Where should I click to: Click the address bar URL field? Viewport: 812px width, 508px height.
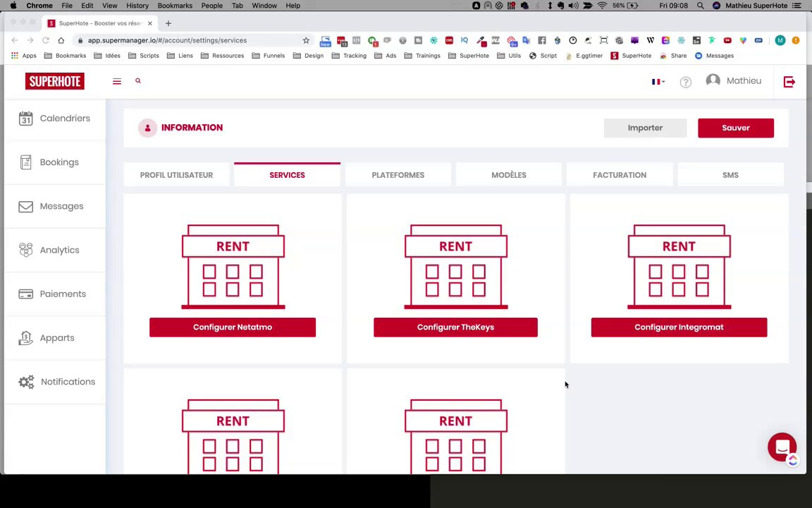click(192, 40)
